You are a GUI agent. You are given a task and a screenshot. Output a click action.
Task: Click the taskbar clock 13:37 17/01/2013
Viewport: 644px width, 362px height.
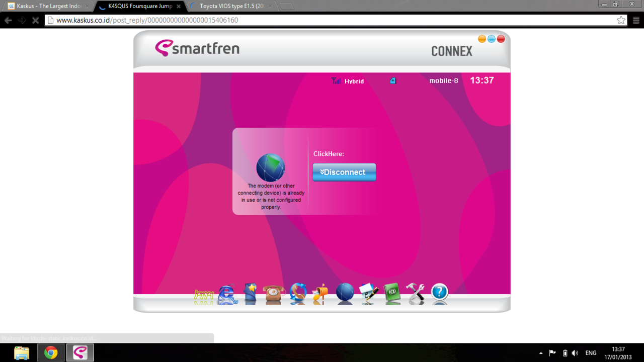[x=618, y=353]
